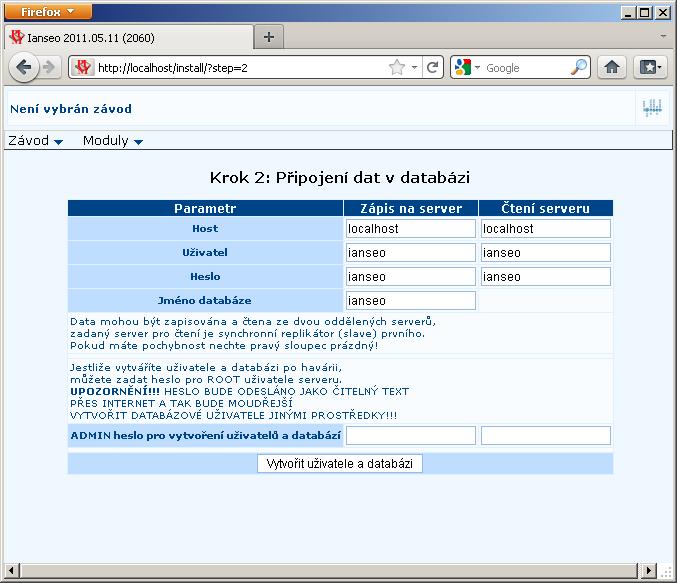Click the 'Jméno databáze' row label
The width and height of the screenshot is (677, 583).
pos(205,301)
